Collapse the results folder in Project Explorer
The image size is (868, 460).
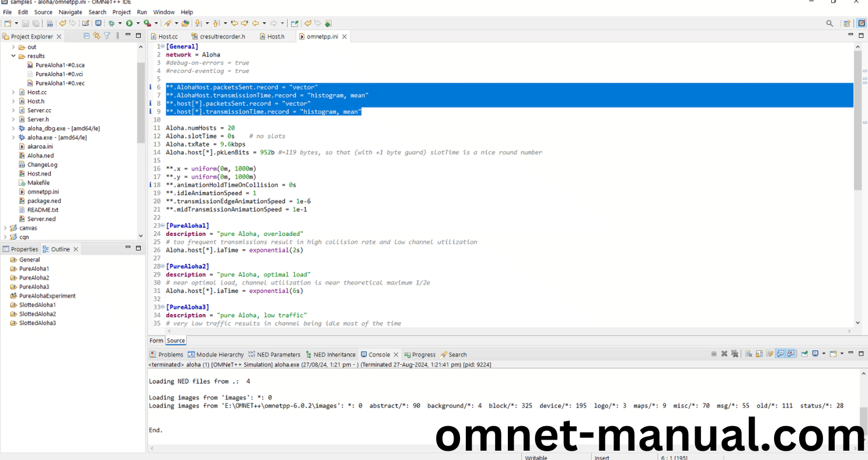coord(13,56)
